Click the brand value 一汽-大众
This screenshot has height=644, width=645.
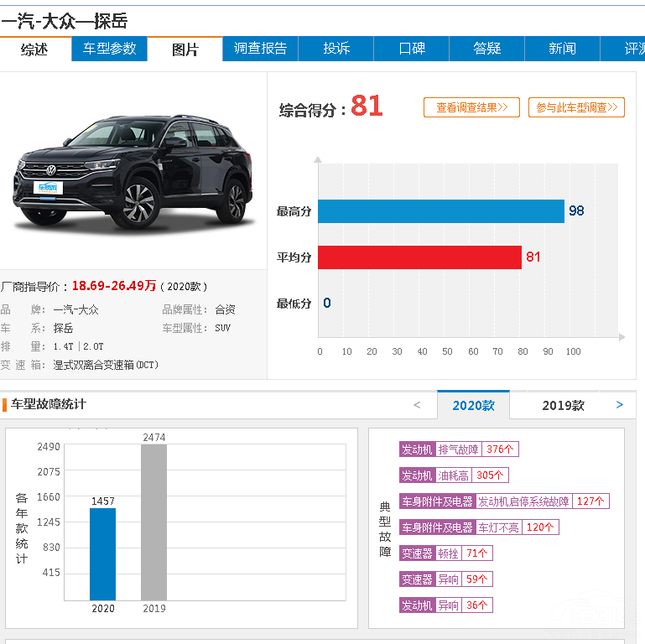[x=76, y=309]
